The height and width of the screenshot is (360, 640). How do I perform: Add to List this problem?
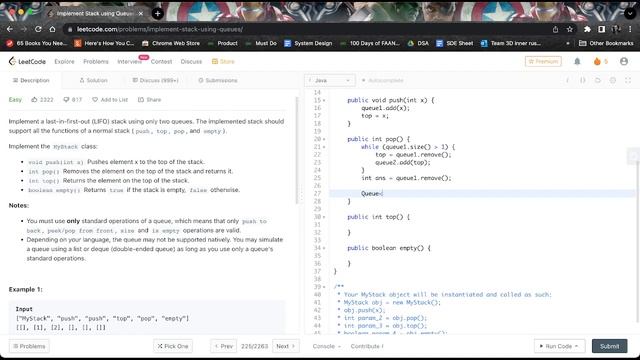[x=110, y=100]
